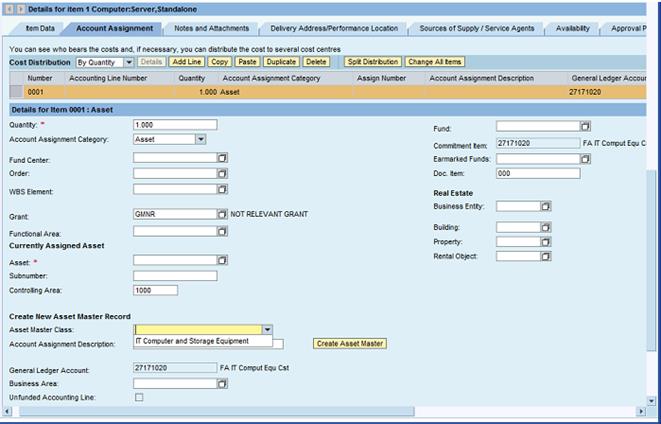The height and width of the screenshot is (424, 661).
Task: Open value help for Order field
Action: (x=222, y=174)
